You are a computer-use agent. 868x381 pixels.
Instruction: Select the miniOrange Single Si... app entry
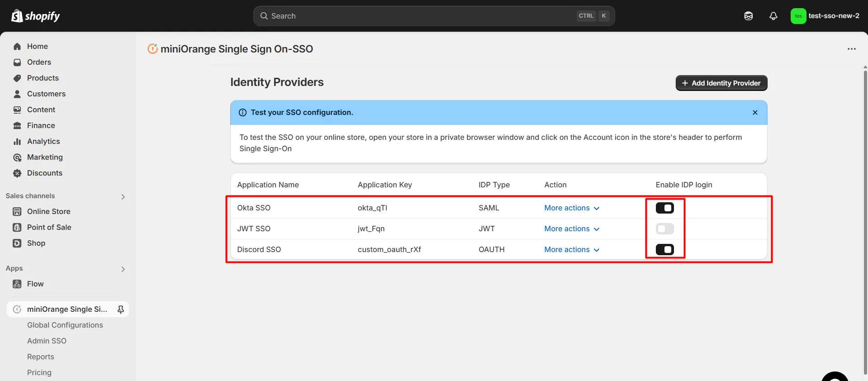pos(68,310)
